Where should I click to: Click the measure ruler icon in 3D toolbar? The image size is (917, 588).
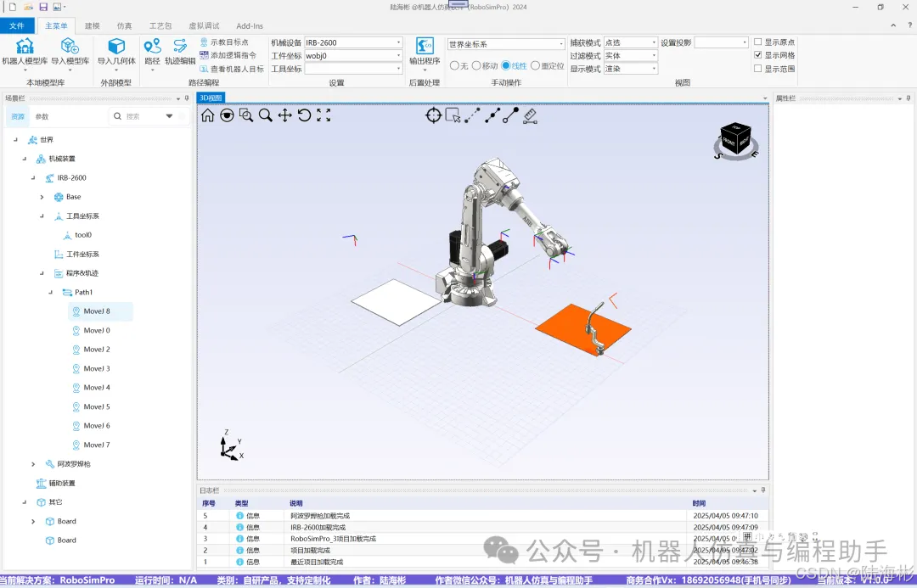530,115
